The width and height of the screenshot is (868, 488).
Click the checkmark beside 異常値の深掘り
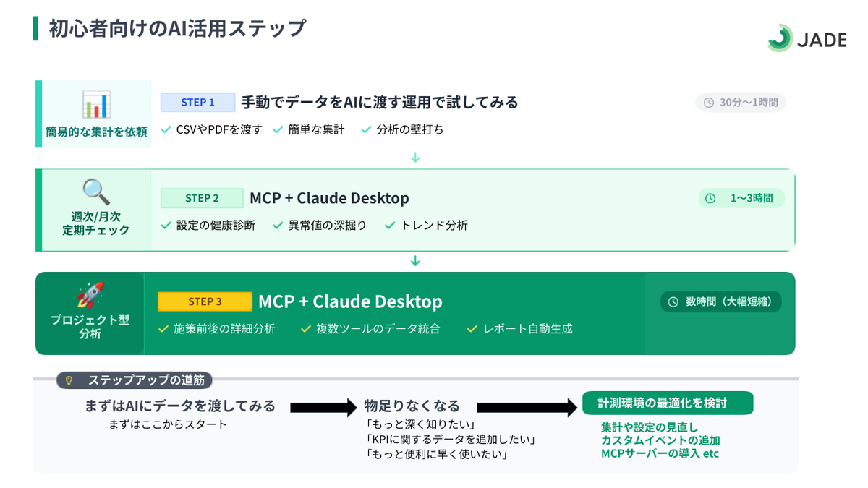coord(277,226)
